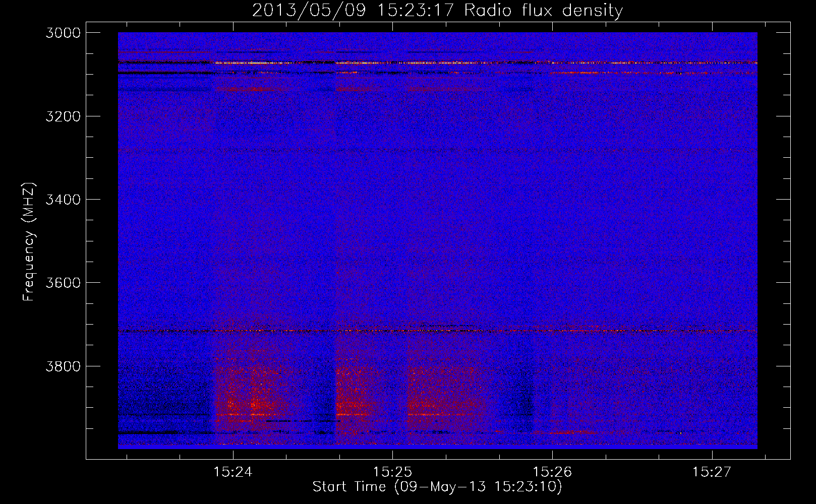
Task: Click the plot title "2013/05/09 15:23:17 Radio flux density"
Action: pyautogui.click(x=437, y=11)
